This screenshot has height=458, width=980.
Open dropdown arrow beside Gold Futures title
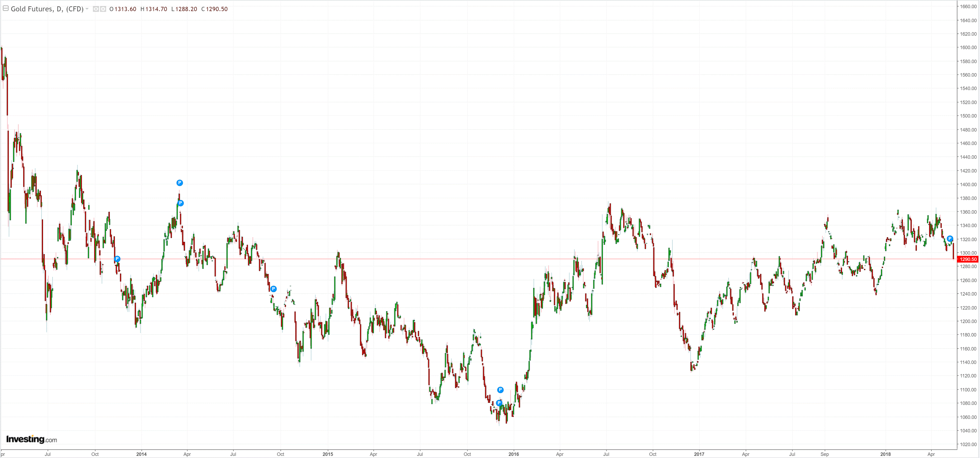coord(87,9)
